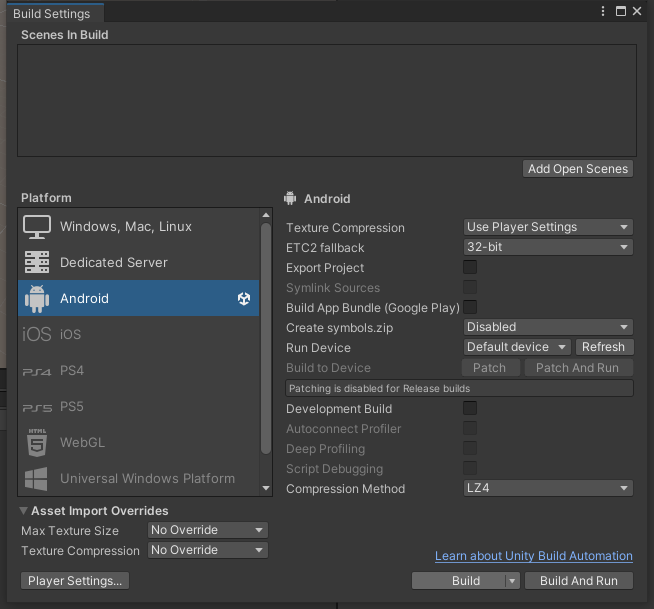Viewport: 654px width, 609px height.
Task: Select Dedicated Server platform
Action: pos(138,262)
